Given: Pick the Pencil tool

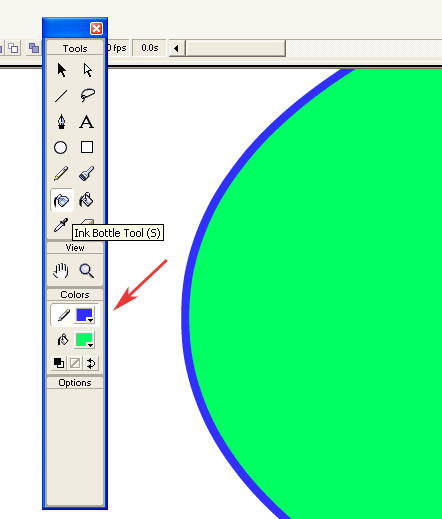Looking at the screenshot, I should coord(61,174).
